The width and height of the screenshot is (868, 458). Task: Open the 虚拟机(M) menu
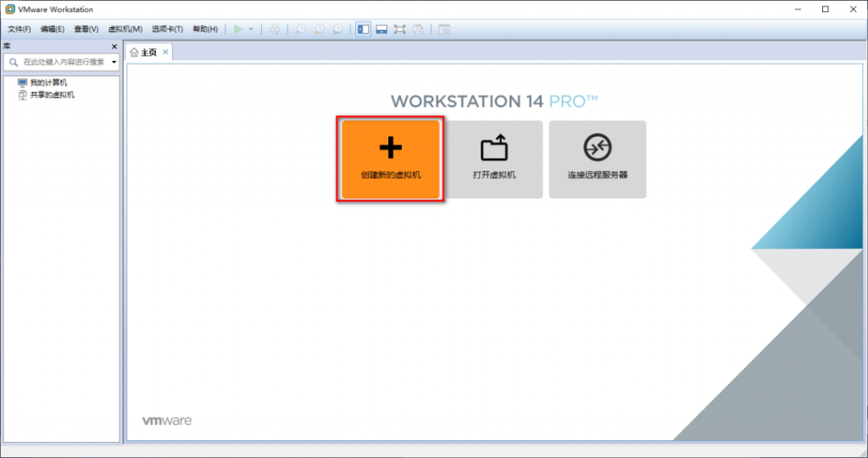click(x=125, y=30)
